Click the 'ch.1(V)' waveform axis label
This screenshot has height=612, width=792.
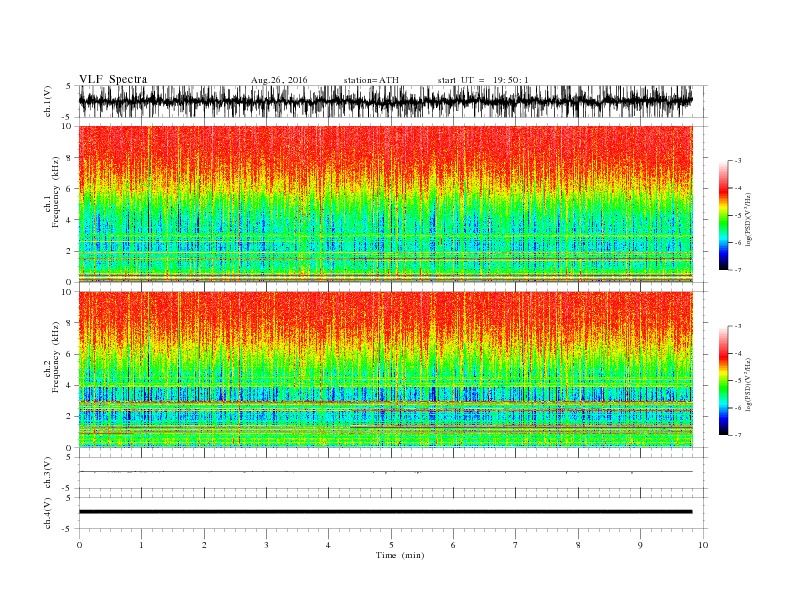(x=48, y=101)
